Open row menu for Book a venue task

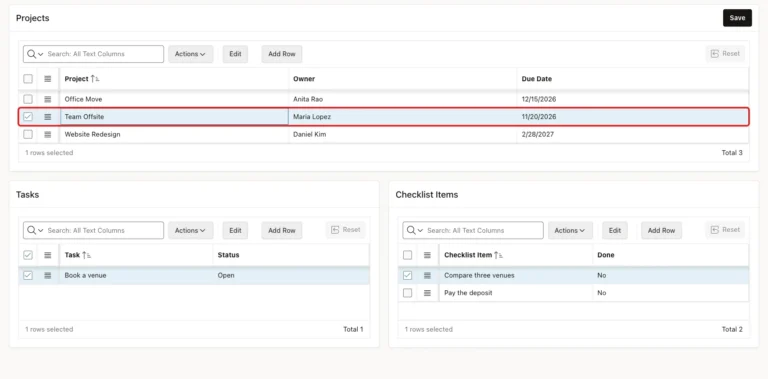[48, 275]
